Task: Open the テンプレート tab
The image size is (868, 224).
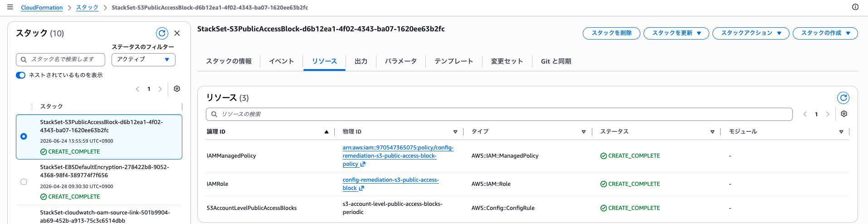Action: coord(454,61)
